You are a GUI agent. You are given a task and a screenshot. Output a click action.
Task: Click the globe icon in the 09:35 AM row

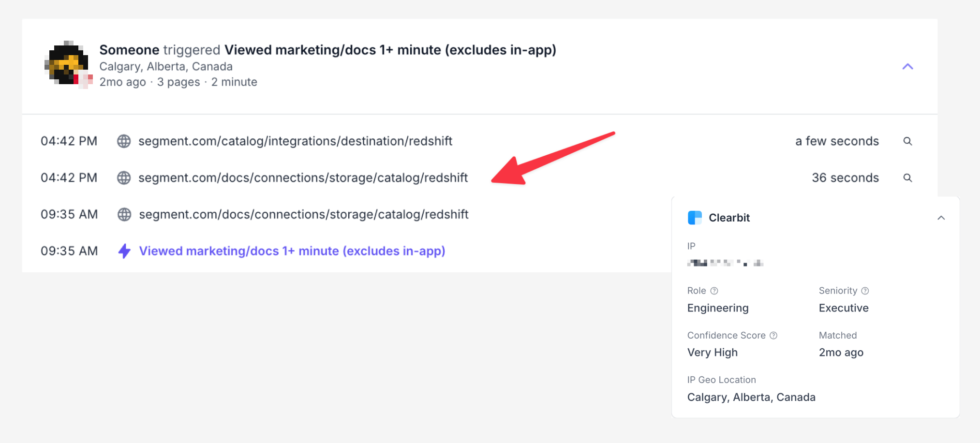[x=124, y=214]
